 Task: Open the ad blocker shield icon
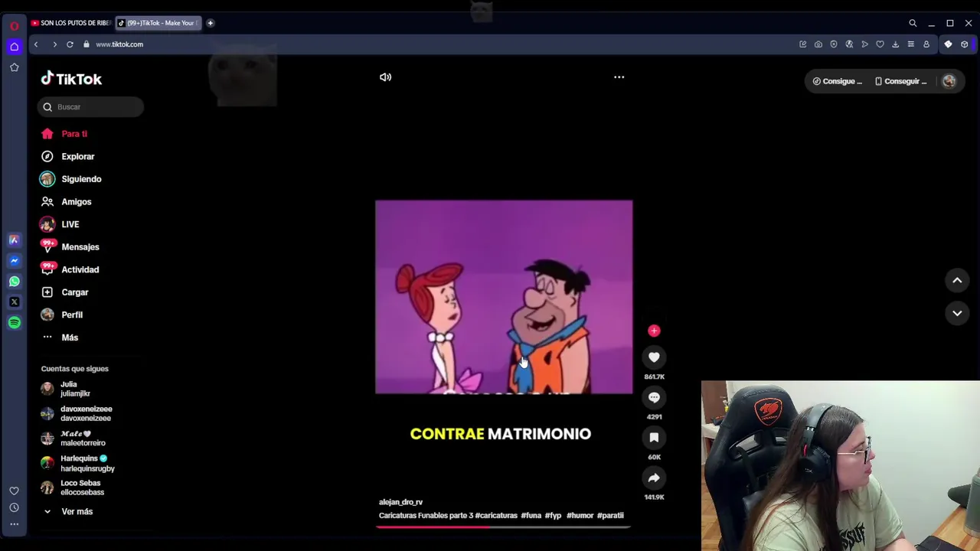(834, 44)
